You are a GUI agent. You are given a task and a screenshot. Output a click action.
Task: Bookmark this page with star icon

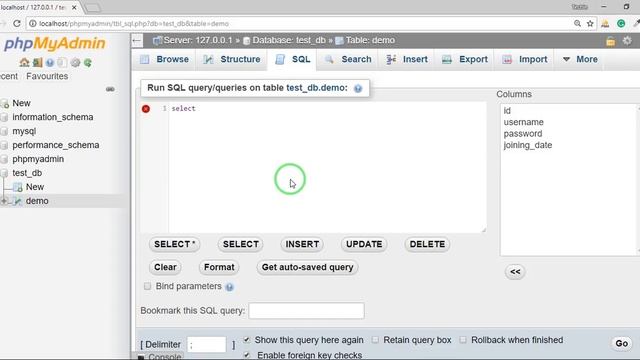590,24
